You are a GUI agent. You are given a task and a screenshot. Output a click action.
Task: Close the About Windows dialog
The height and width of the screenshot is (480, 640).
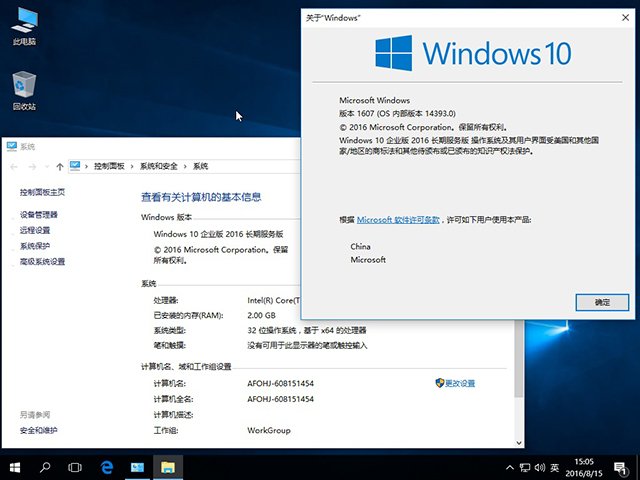[625, 18]
